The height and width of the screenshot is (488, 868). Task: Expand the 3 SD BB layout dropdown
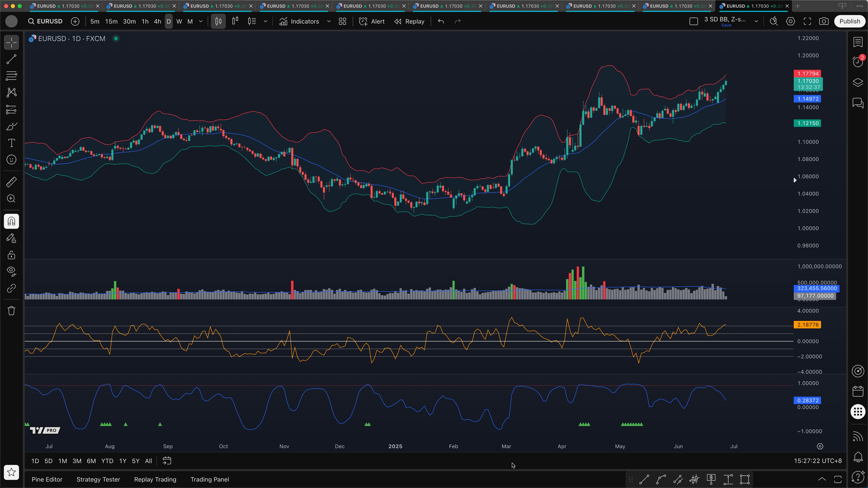tap(756, 21)
